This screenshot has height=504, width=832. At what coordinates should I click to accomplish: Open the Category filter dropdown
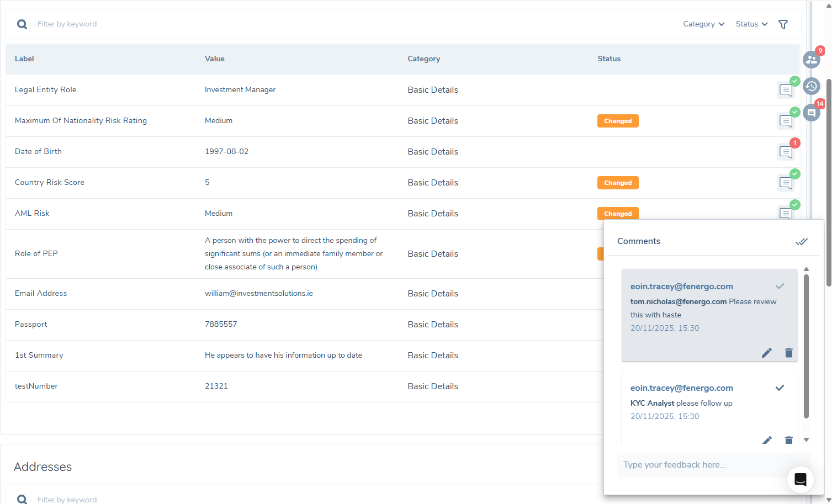703,24
